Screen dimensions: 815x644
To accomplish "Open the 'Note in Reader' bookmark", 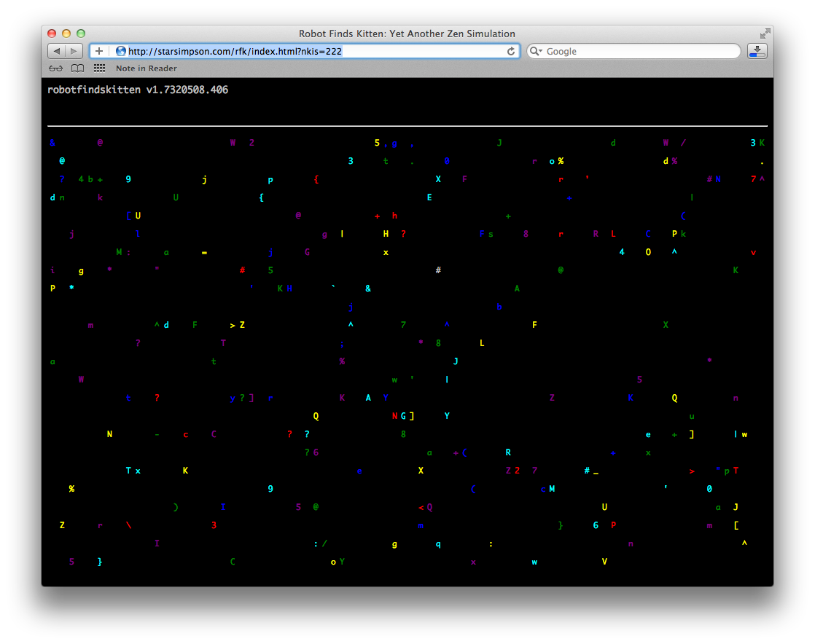I will pos(146,68).
